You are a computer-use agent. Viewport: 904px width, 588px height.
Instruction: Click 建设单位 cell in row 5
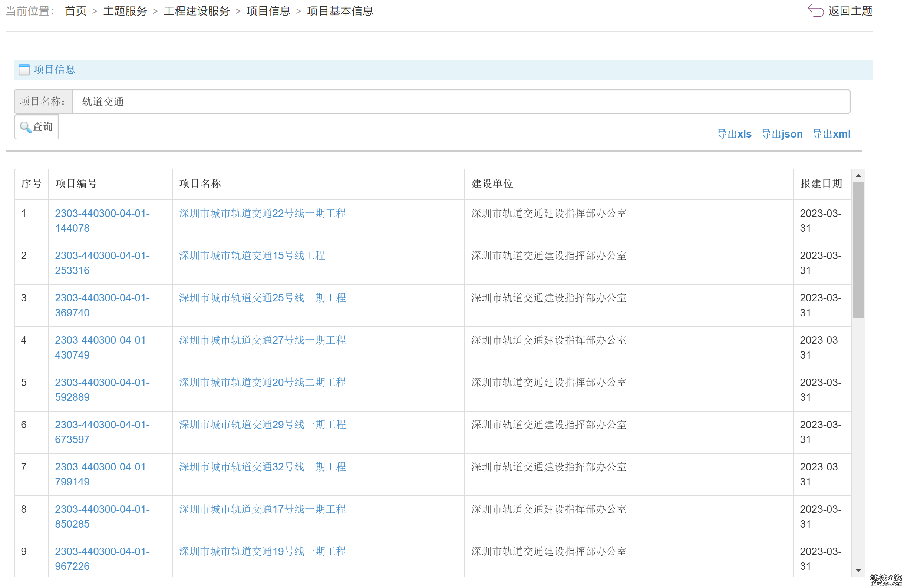point(628,389)
